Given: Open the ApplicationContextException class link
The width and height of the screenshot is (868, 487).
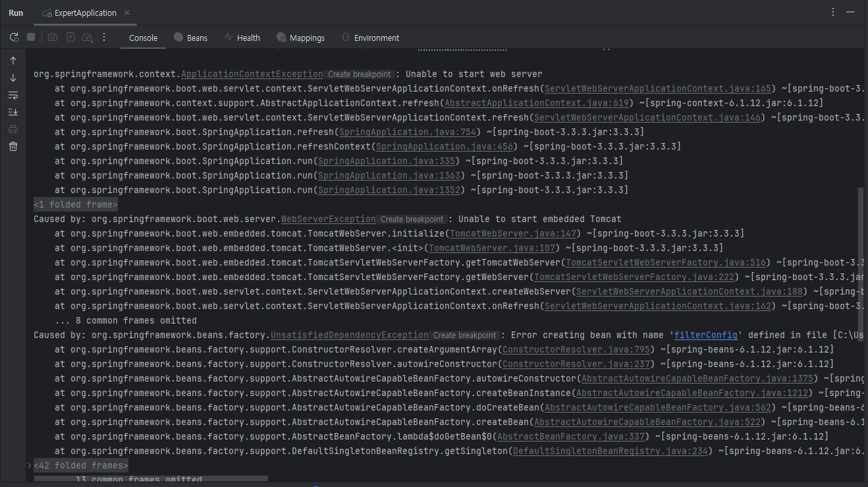Looking at the screenshot, I should (252, 74).
